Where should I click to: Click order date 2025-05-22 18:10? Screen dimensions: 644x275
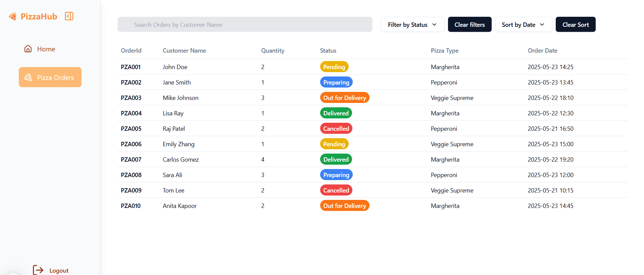[550, 98]
